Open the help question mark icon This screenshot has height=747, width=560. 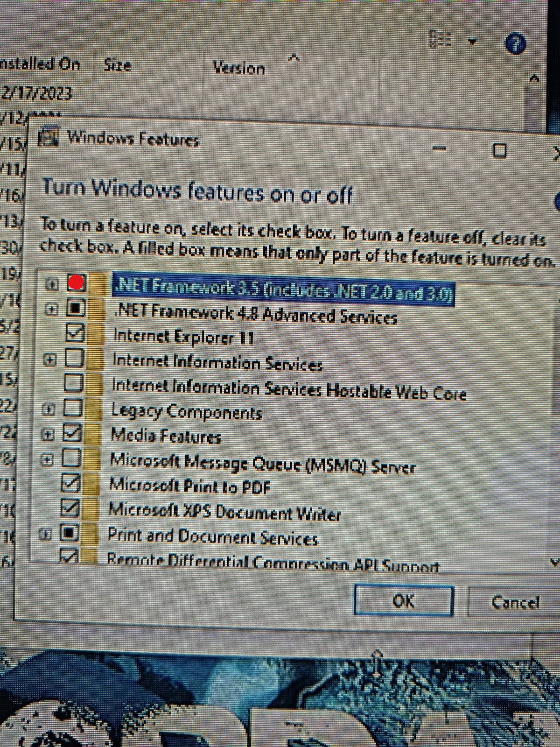516,44
